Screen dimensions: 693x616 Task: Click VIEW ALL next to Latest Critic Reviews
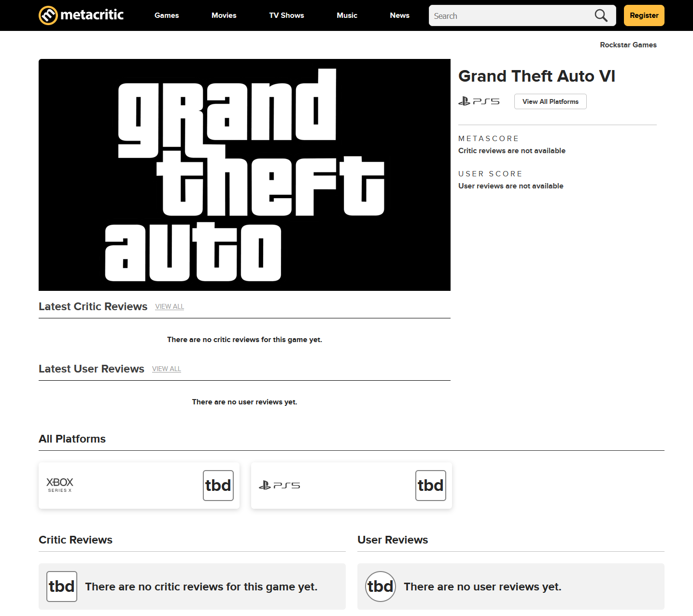tap(170, 306)
